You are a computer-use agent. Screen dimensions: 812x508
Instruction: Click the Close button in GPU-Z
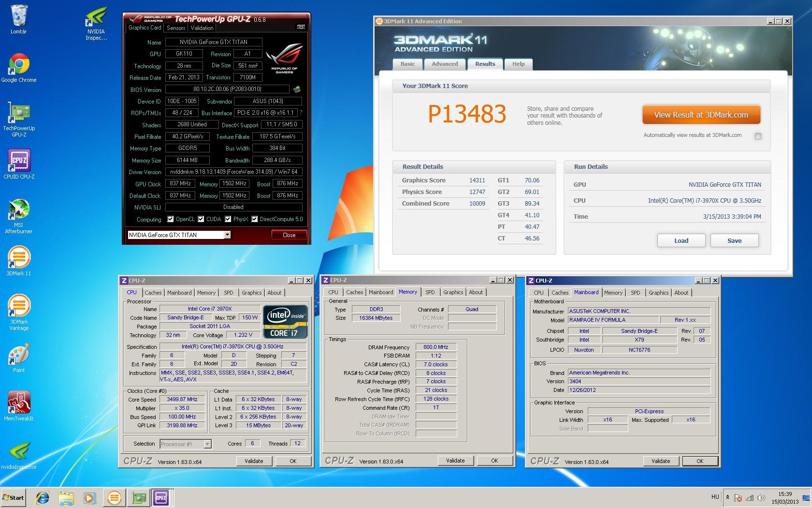click(x=289, y=235)
